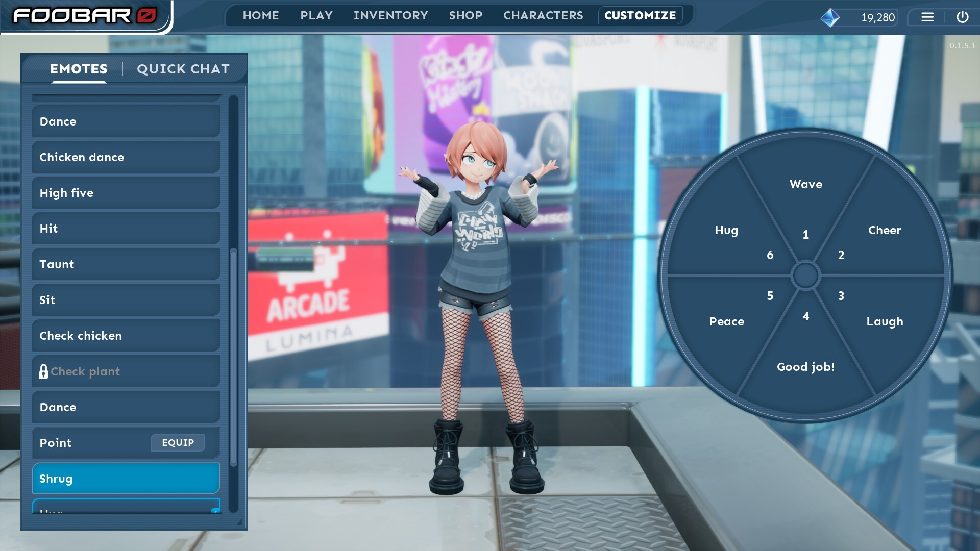
Task: Select the Taunt emote
Action: pos(125,264)
